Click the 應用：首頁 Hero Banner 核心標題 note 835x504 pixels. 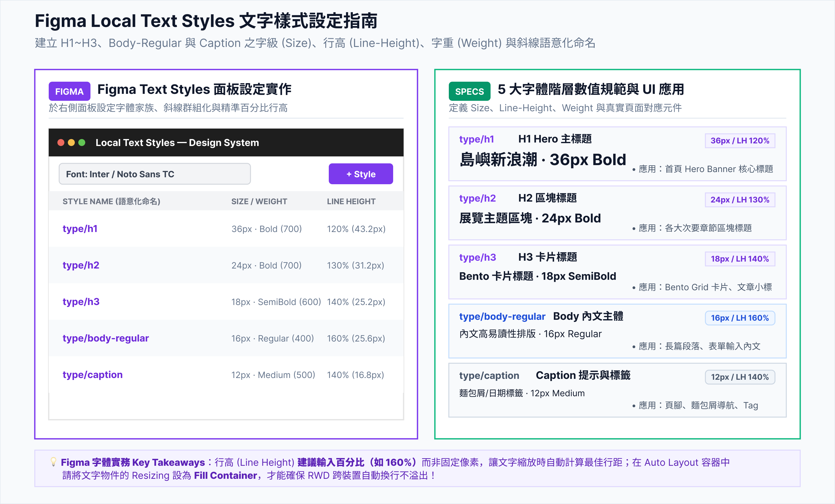click(703, 169)
